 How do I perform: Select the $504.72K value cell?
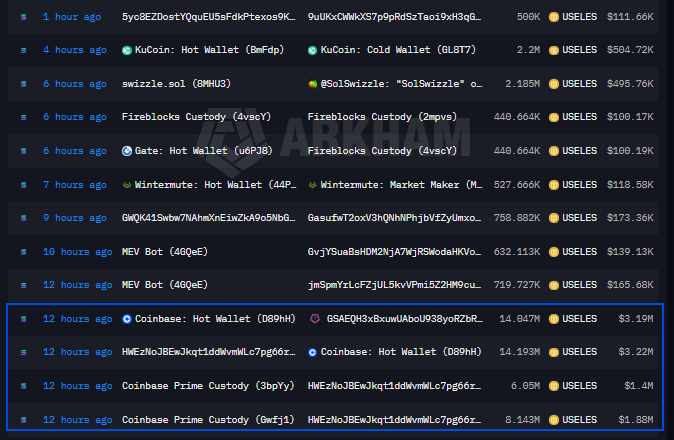click(630, 50)
